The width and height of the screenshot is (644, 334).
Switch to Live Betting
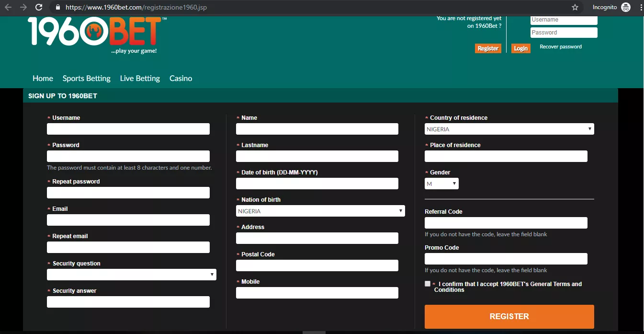(x=140, y=78)
